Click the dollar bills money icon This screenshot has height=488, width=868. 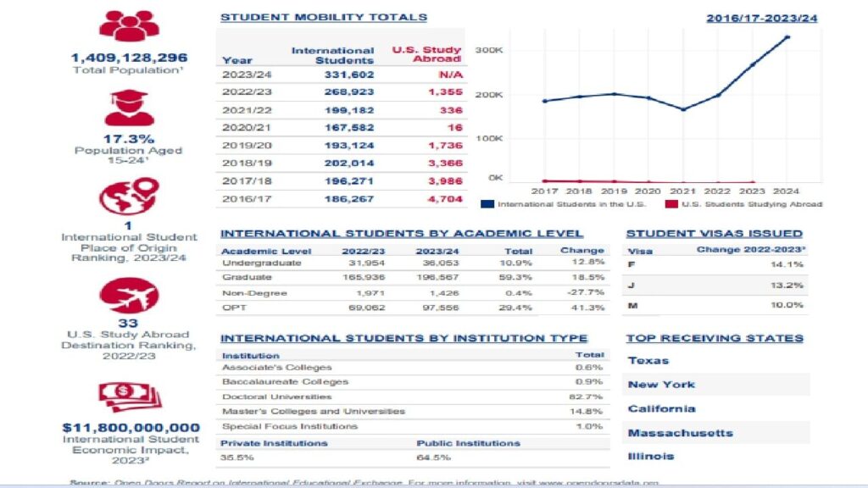pos(130,397)
